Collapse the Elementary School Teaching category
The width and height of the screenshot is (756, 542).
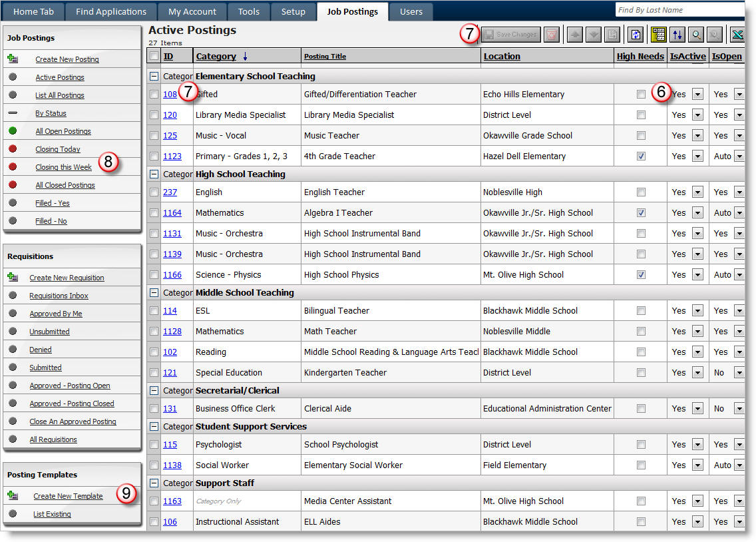pos(154,76)
